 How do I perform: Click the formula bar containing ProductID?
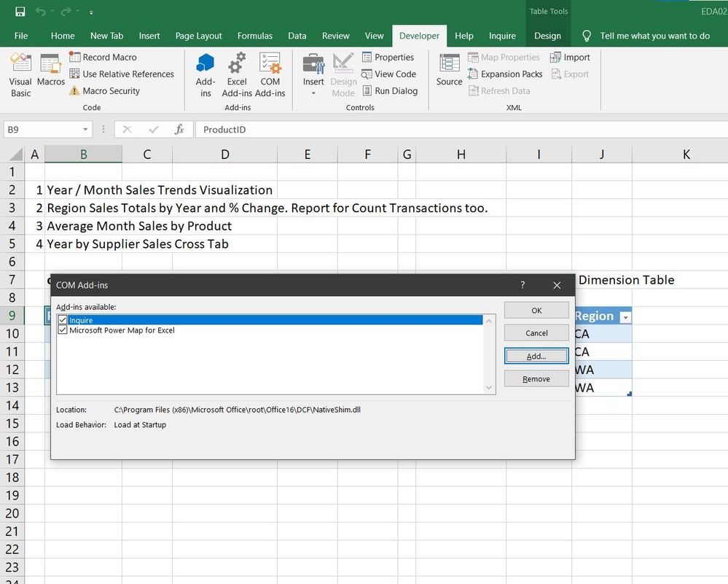(461, 129)
